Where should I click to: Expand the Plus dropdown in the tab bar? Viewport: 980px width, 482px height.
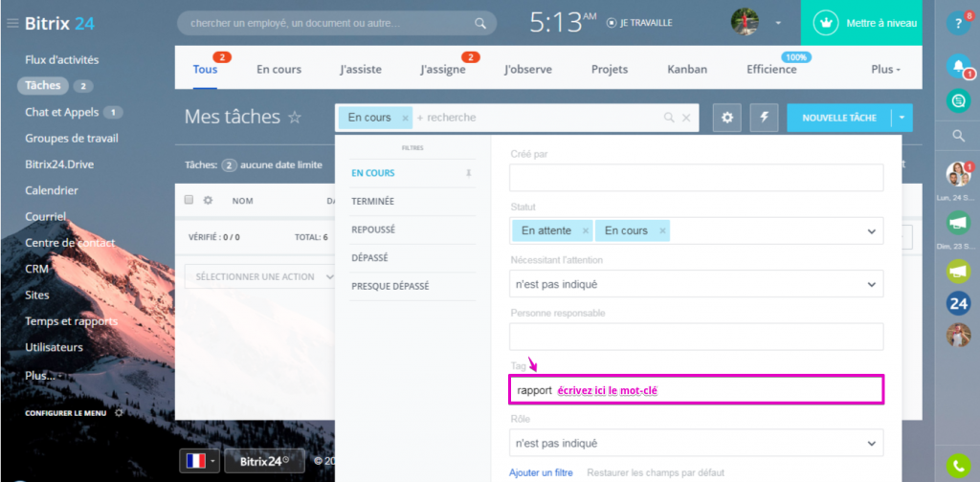[x=885, y=69]
